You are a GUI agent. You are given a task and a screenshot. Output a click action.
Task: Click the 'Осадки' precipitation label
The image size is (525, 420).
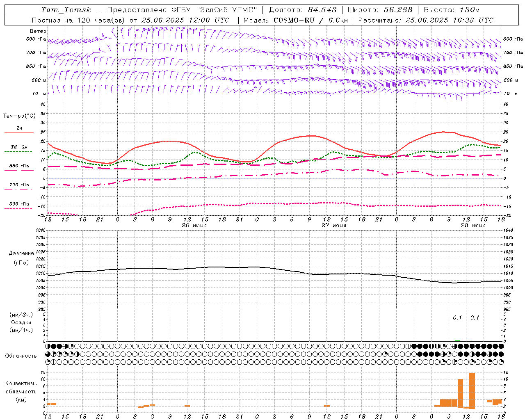click(21, 322)
